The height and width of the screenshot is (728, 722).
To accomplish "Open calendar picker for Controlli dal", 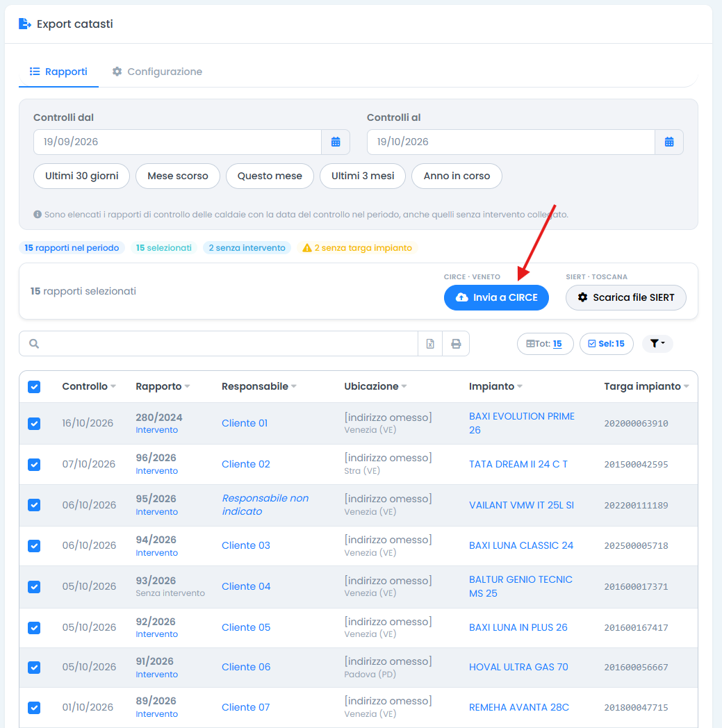I will [x=336, y=142].
